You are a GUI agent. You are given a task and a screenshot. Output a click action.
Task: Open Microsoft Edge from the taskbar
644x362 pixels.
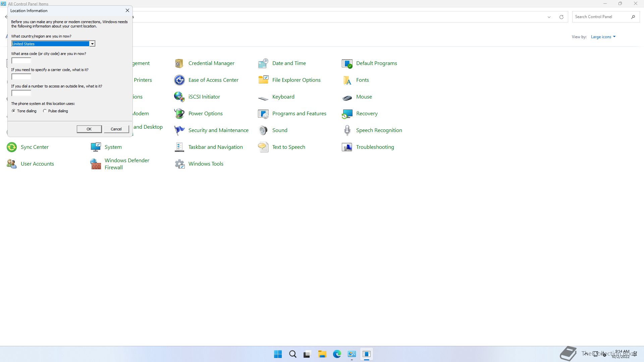click(x=337, y=354)
